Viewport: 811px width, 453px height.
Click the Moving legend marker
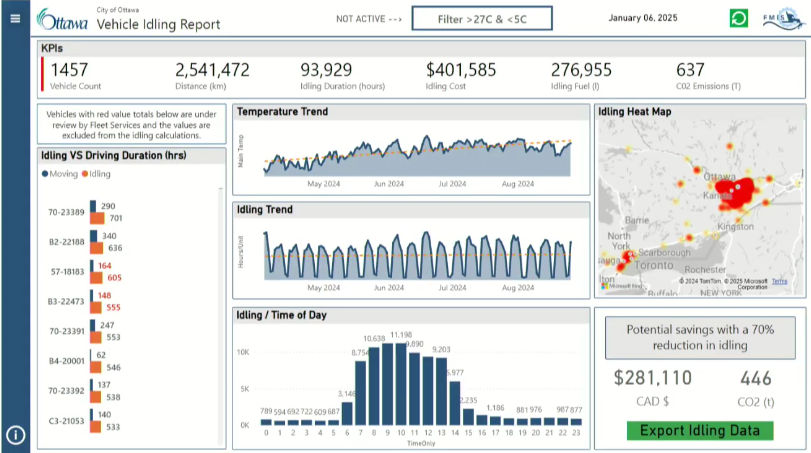[45, 174]
